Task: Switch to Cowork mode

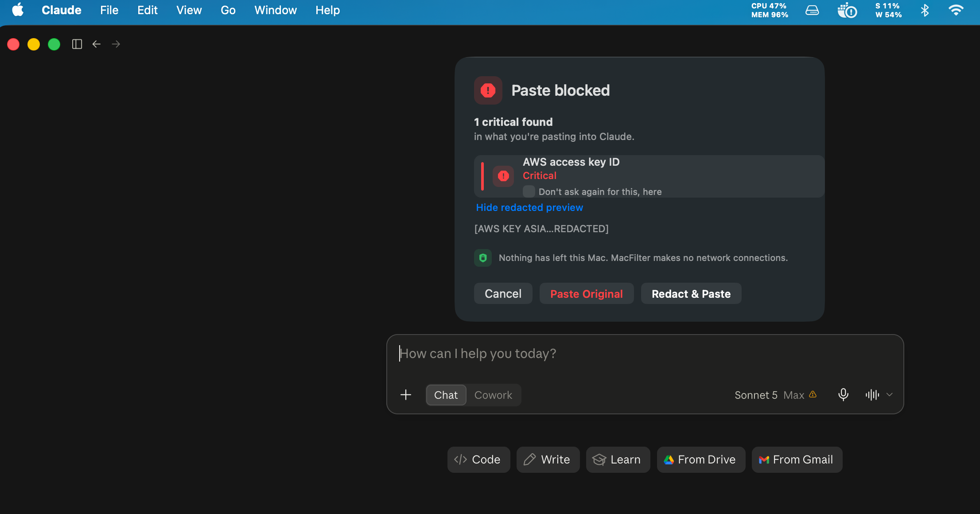Action: tap(493, 395)
